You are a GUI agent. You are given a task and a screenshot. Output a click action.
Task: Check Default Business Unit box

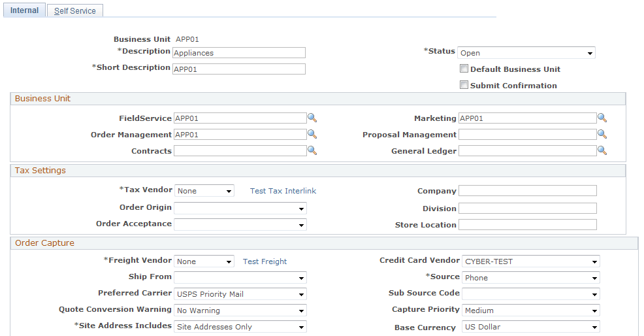[464, 69]
